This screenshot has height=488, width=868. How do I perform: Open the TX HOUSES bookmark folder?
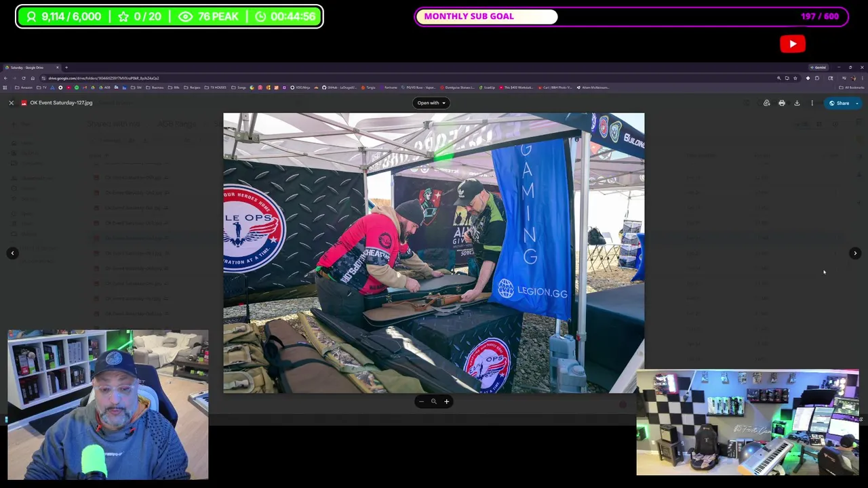click(x=216, y=87)
